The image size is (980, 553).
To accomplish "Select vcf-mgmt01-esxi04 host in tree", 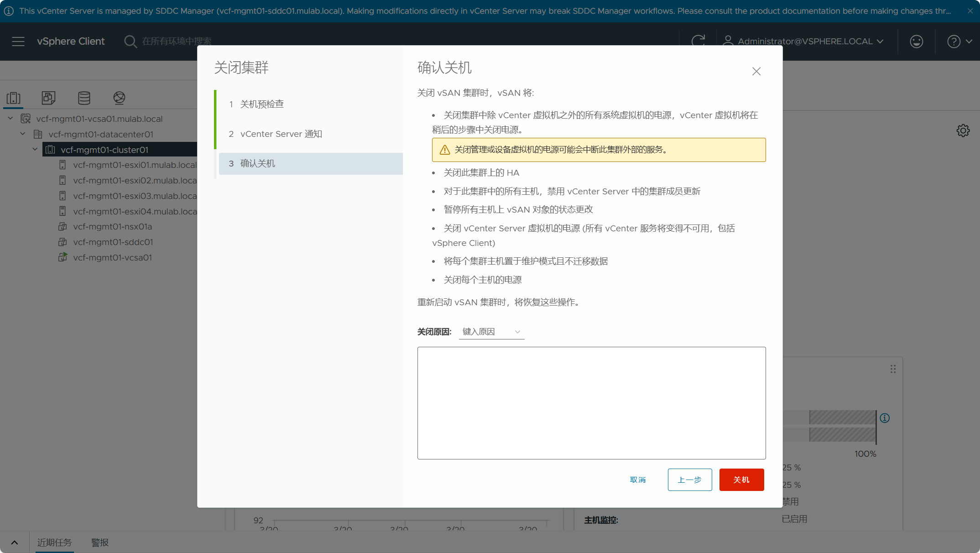I will tap(135, 211).
